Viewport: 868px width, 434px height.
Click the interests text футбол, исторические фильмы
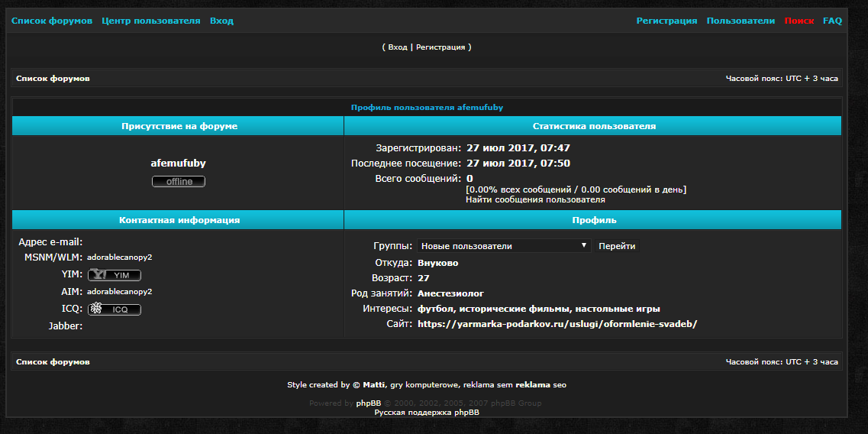pyautogui.click(x=539, y=309)
